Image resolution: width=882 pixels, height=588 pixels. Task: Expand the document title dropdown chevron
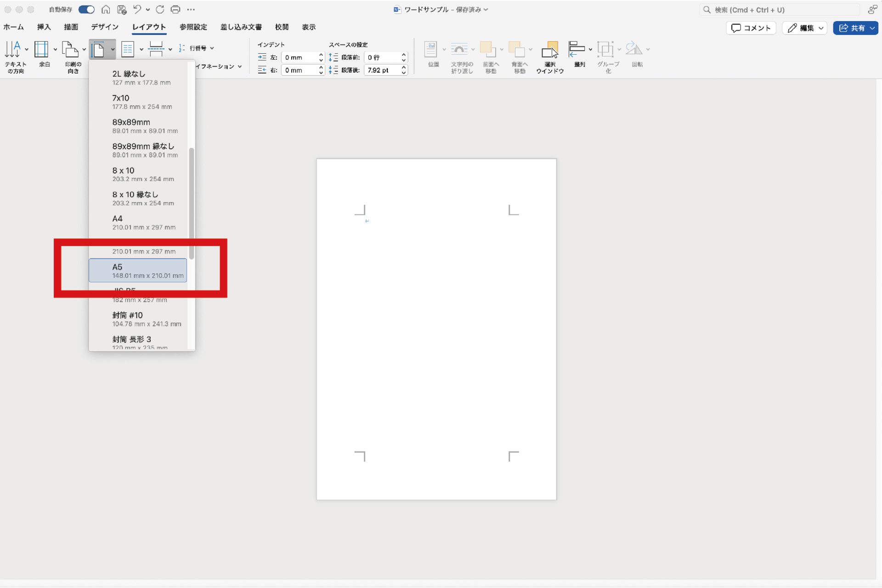tap(486, 10)
